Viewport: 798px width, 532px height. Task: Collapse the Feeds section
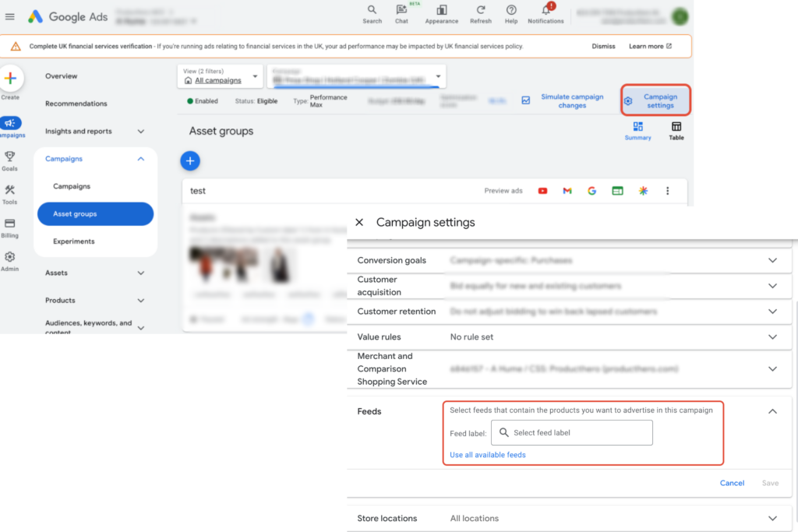[x=772, y=410]
